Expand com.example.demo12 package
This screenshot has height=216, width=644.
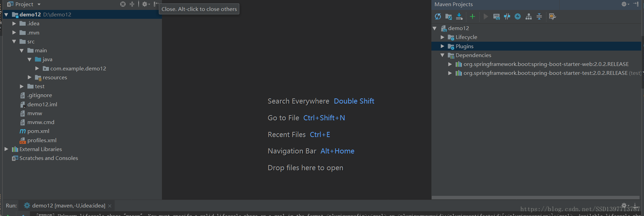pyautogui.click(x=37, y=68)
